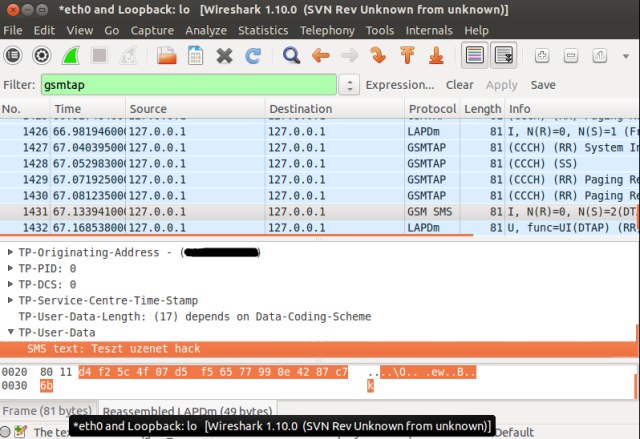Sort by the Destination column header

click(x=335, y=109)
